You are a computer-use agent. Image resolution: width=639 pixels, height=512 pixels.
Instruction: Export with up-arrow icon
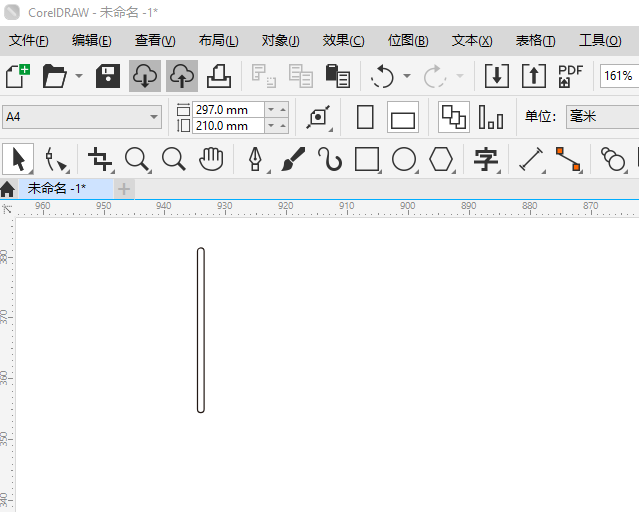534,76
